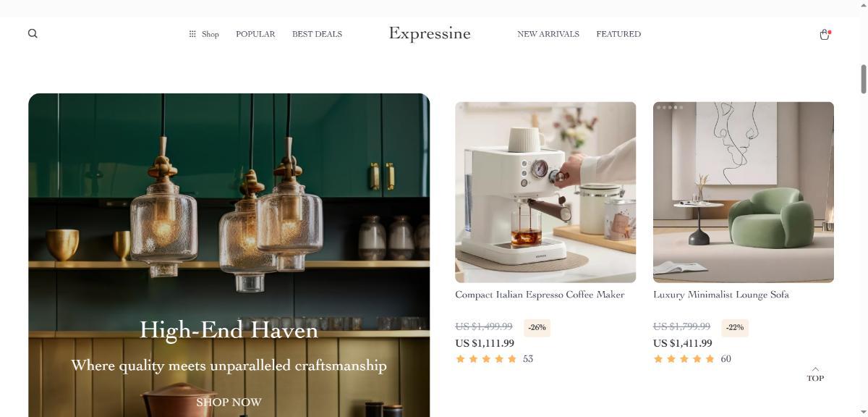Go to NEW ARRIVALS section

(548, 34)
